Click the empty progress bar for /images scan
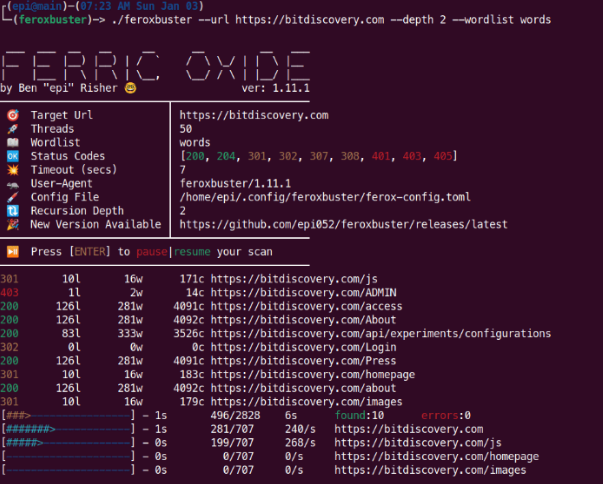 (68, 470)
